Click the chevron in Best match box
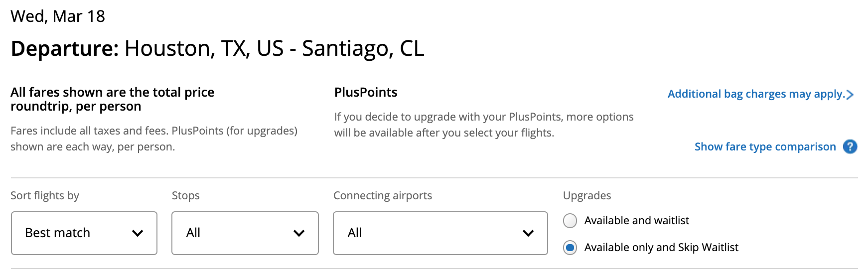This screenshot has width=868, height=279. (138, 233)
